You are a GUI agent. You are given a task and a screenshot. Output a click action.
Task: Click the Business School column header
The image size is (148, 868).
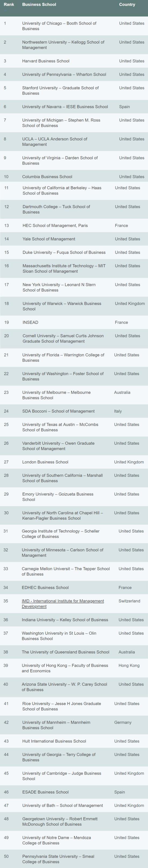coord(39,5)
